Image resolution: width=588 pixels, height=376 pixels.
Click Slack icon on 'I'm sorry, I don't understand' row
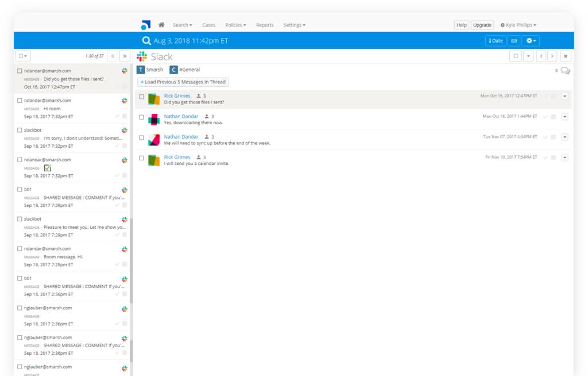click(125, 130)
